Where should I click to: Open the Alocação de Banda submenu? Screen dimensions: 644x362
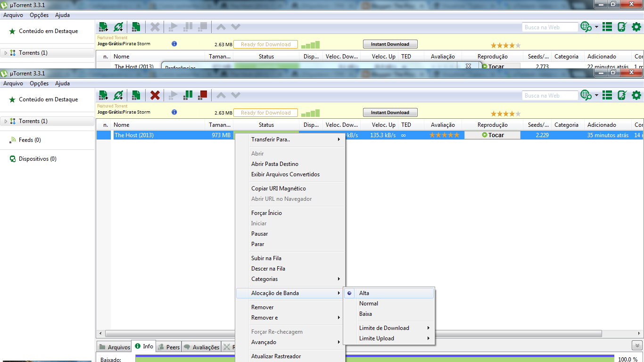click(x=290, y=293)
